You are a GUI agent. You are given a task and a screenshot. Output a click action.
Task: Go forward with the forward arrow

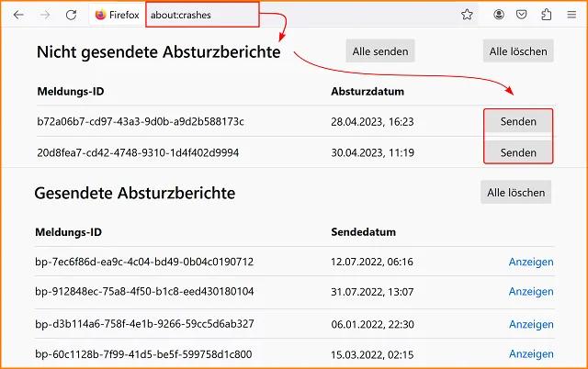coord(45,15)
